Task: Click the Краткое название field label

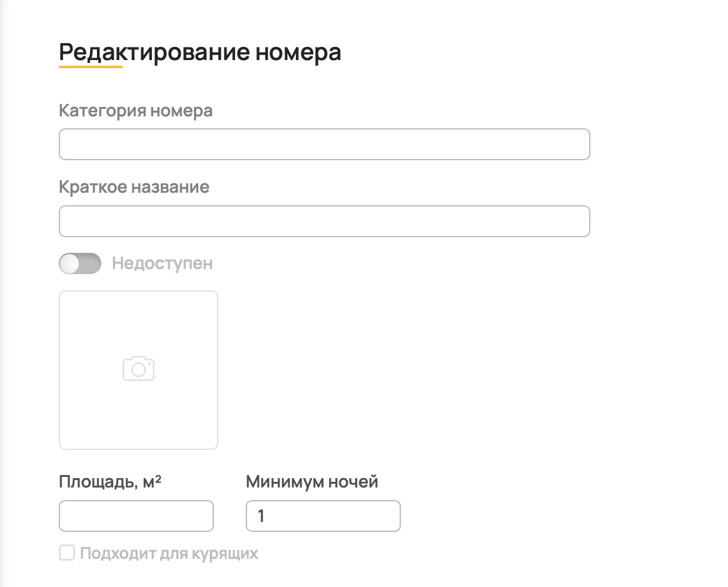Action: (x=134, y=187)
